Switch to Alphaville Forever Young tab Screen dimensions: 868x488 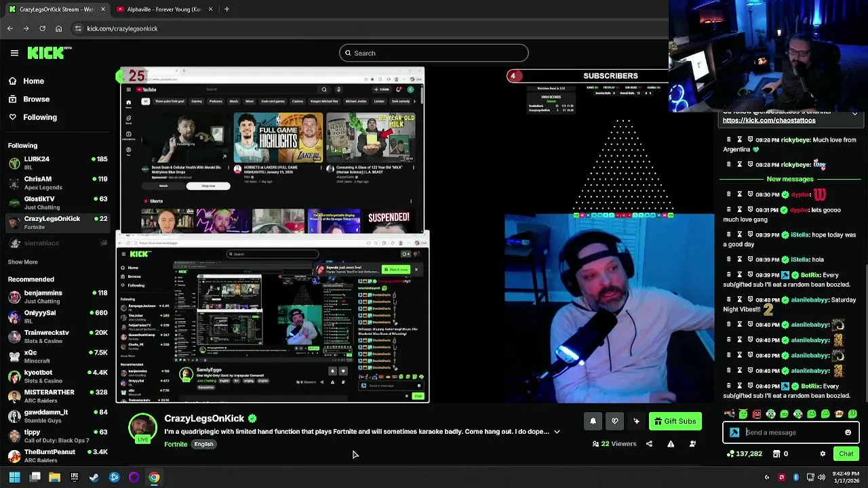point(163,9)
